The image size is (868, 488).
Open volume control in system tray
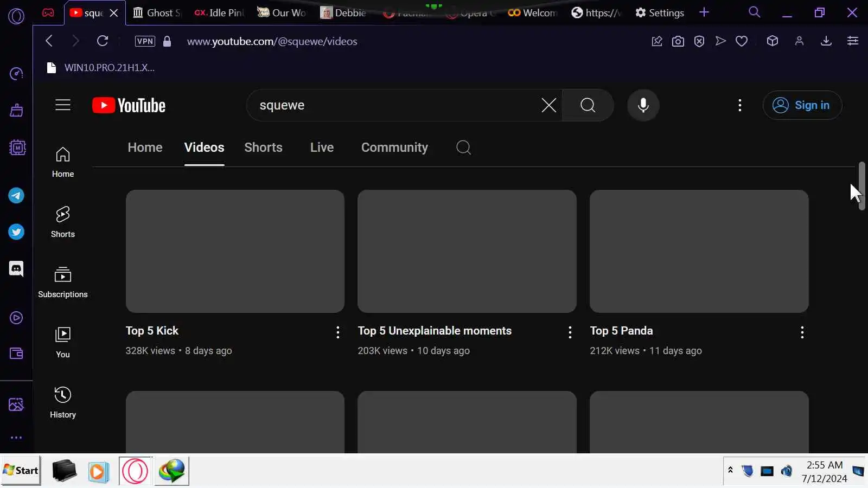787,471
